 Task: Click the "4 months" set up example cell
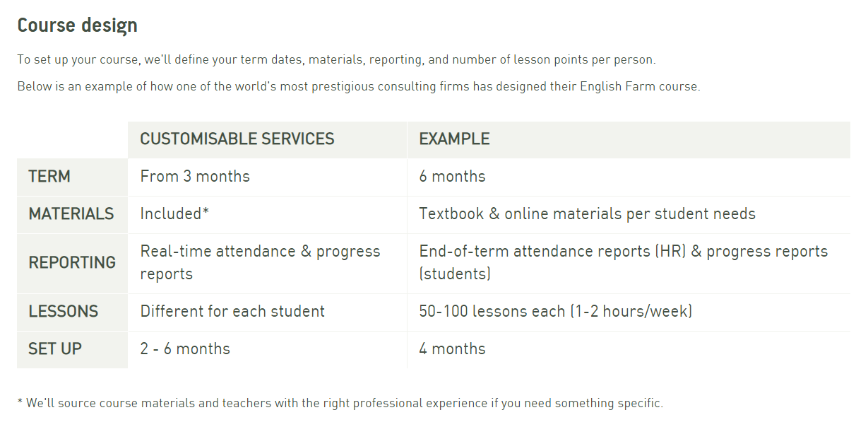point(452,349)
